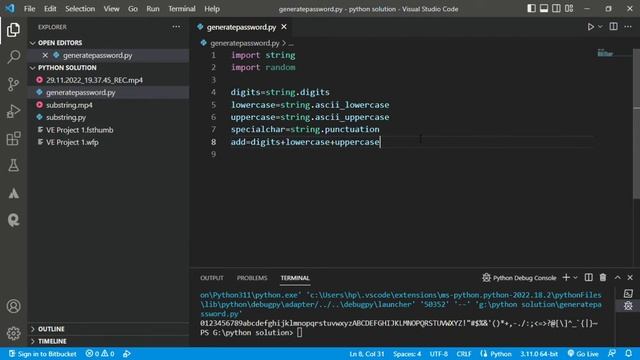Image resolution: width=640 pixels, height=360 pixels.
Task: Open the Accounts menu icon
Action: click(x=13, y=306)
